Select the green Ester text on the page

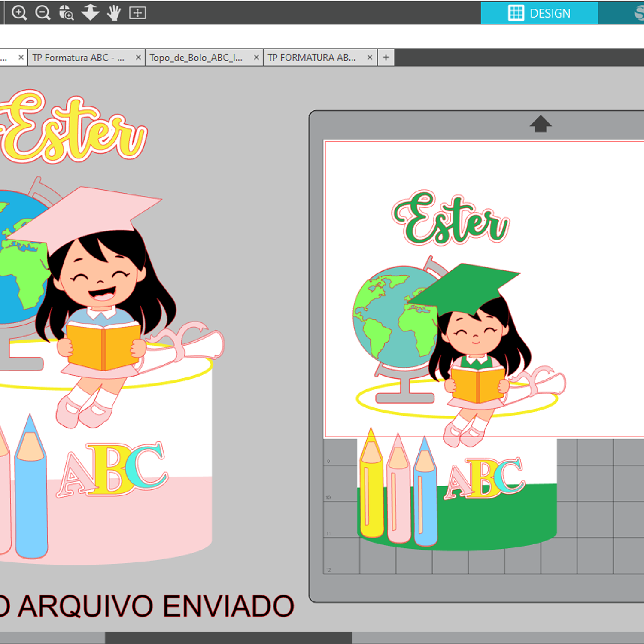click(x=450, y=219)
